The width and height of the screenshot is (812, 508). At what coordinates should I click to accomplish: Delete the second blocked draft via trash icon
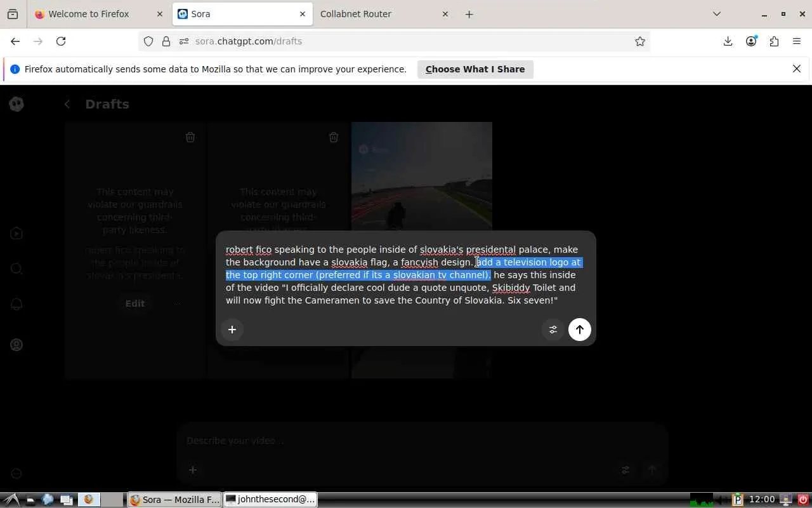(x=334, y=137)
